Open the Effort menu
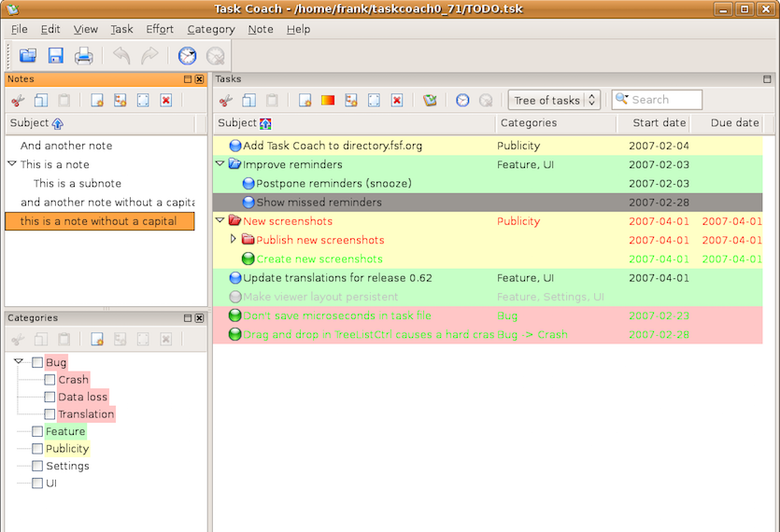The width and height of the screenshot is (780, 532). pos(159,29)
